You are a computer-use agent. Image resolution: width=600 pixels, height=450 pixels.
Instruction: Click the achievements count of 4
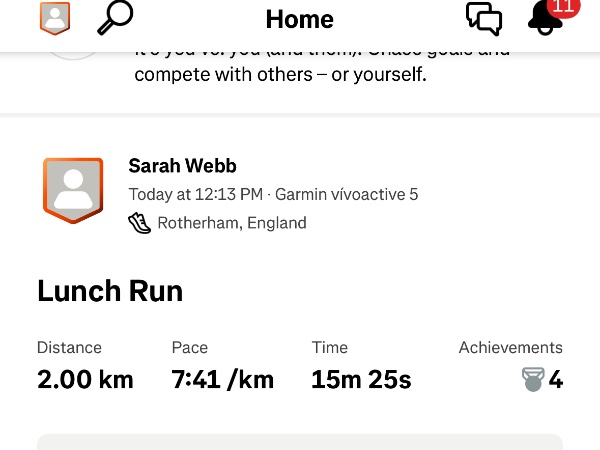click(x=556, y=380)
